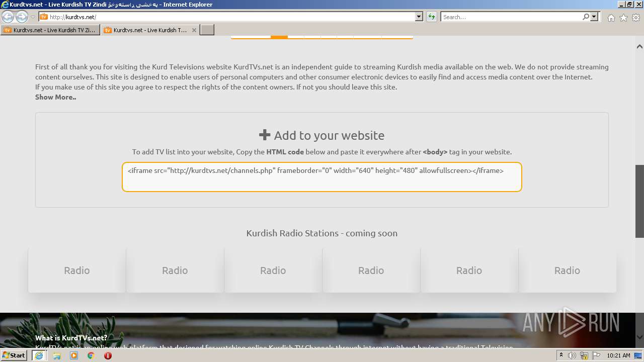Click the page scrollbar up arrow
This screenshot has height=362, width=644.
click(x=639, y=46)
